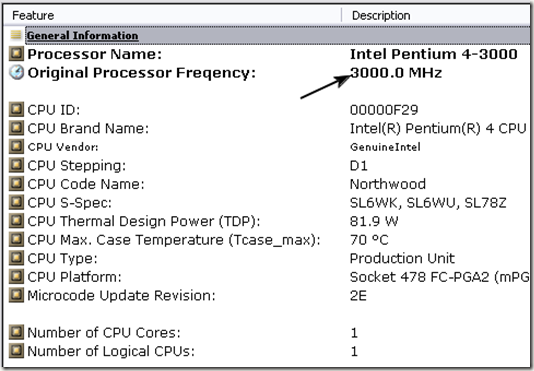Click the chip icon beside CPU Platform

pos(16,277)
